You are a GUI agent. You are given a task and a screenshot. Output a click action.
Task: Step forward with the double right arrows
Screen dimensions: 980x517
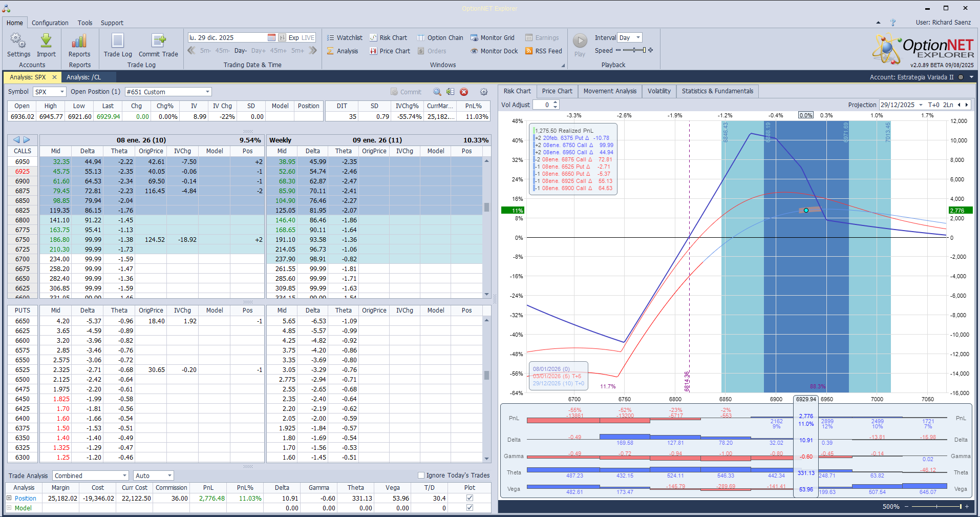pos(313,50)
